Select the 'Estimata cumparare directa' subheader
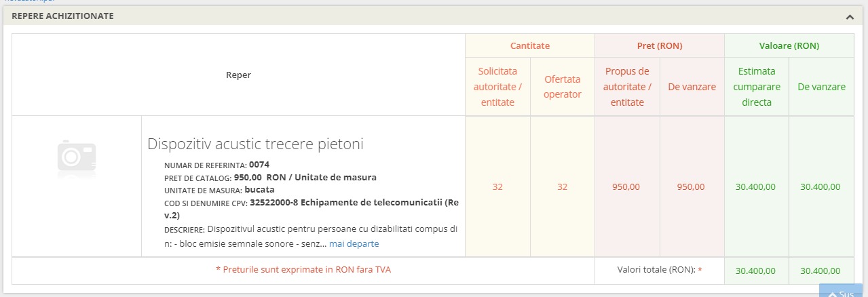This screenshot has width=868, height=297. tap(757, 87)
